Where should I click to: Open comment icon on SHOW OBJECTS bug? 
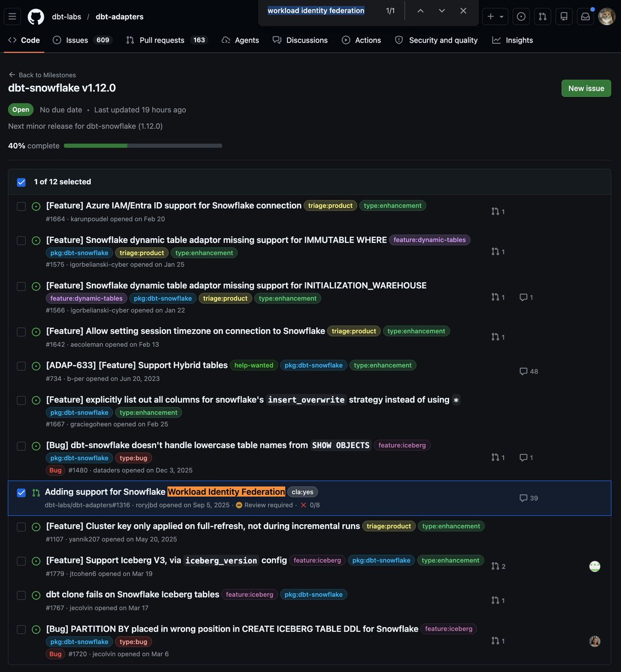pyautogui.click(x=526, y=458)
